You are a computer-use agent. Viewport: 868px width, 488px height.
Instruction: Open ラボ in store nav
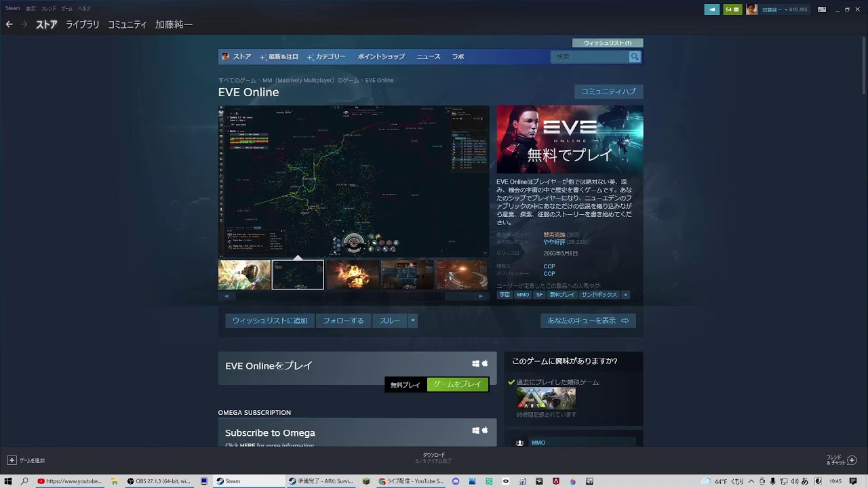[x=458, y=57]
